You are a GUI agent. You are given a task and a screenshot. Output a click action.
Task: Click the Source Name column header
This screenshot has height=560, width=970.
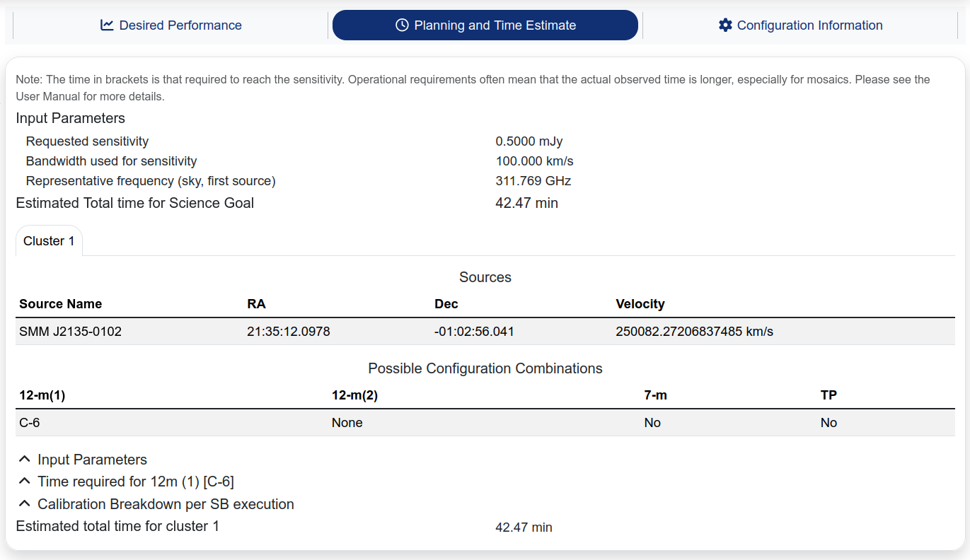61,304
